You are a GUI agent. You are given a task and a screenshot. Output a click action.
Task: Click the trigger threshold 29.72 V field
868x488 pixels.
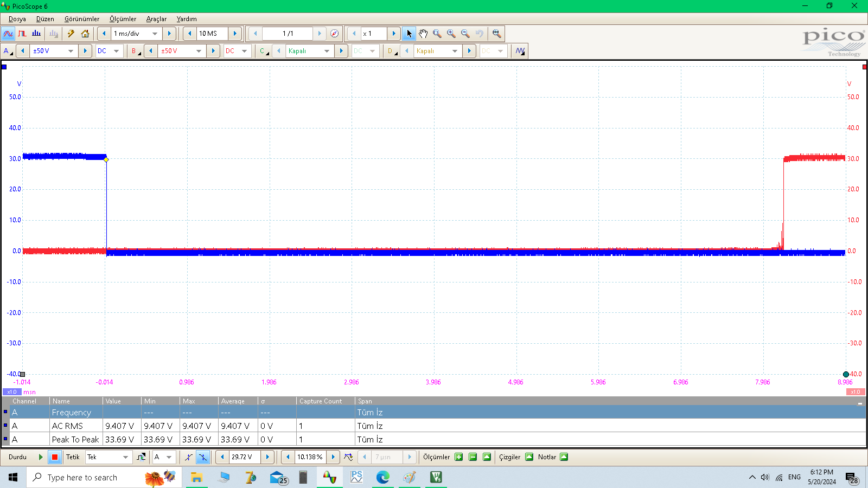pos(245,457)
